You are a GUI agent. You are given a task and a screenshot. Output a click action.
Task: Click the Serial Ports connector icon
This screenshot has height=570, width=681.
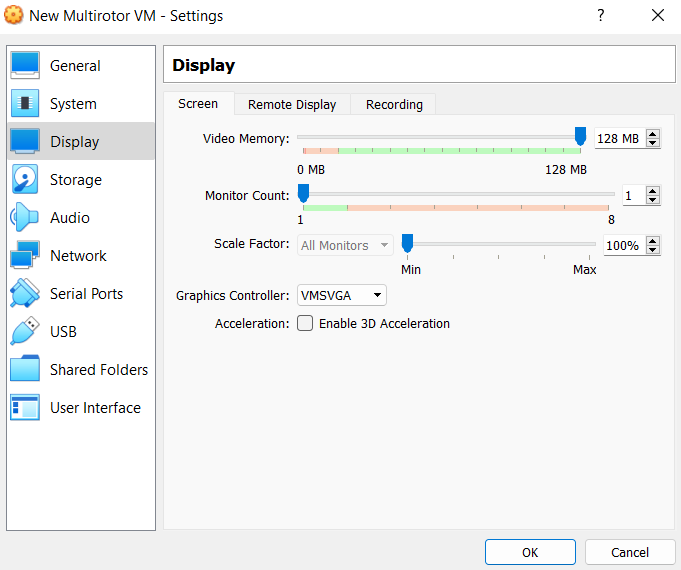coord(25,293)
